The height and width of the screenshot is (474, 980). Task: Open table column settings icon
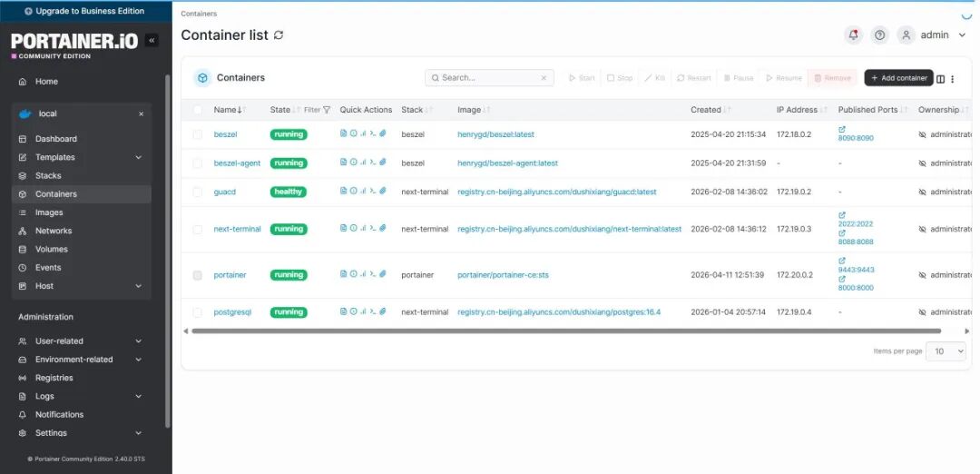click(941, 79)
